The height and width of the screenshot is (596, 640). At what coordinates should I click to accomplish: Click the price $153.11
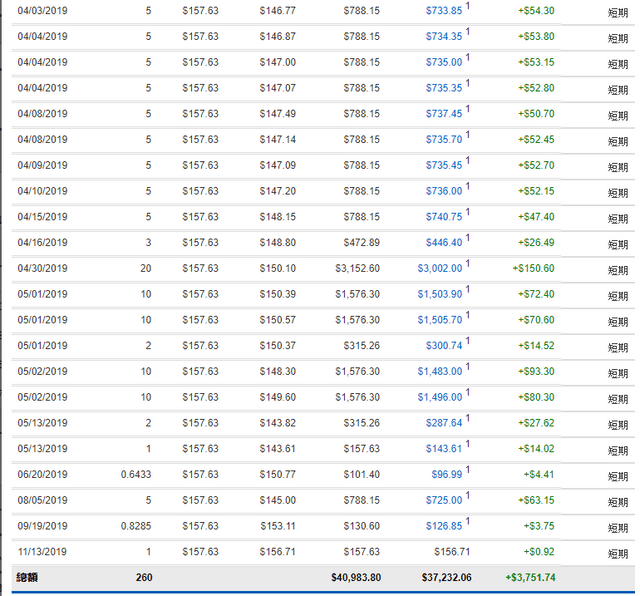278,526
